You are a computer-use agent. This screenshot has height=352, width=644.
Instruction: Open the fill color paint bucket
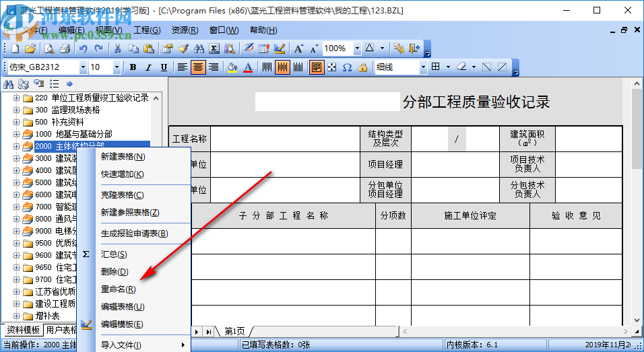pyautogui.click(x=232, y=67)
